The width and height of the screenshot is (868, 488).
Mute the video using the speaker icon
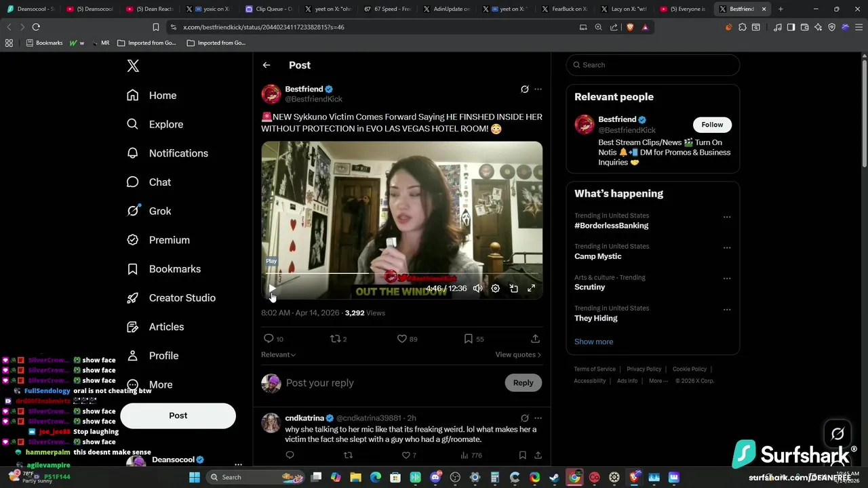click(478, 288)
